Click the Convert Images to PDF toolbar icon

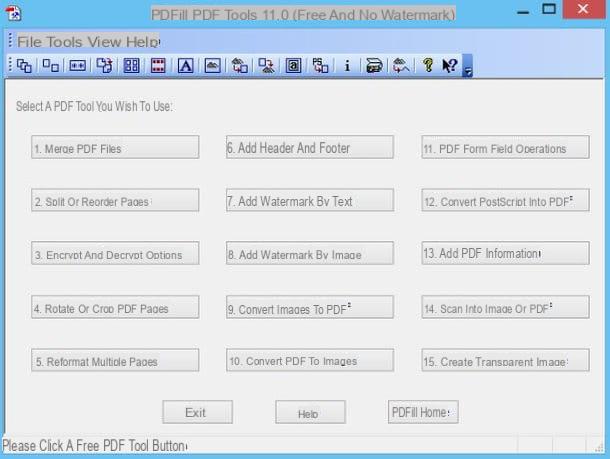pyautogui.click(x=239, y=65)
